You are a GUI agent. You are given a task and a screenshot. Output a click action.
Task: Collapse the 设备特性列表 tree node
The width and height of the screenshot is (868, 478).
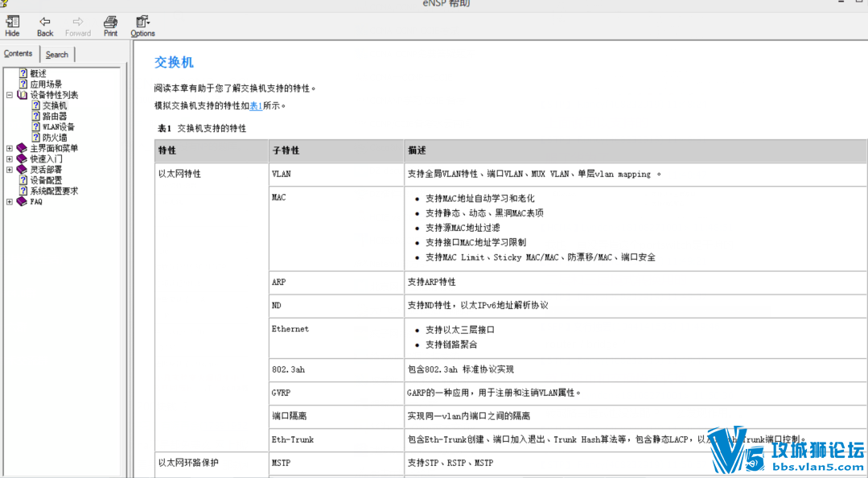(10, 95)
